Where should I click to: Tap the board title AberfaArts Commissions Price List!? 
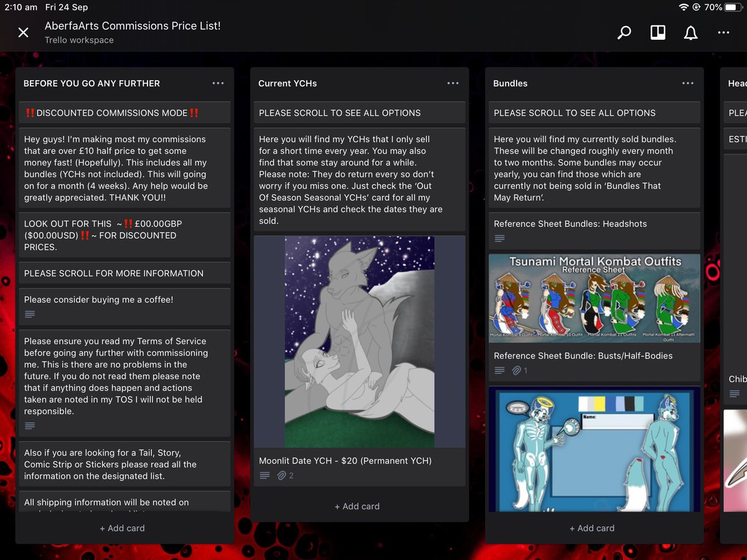133,26
